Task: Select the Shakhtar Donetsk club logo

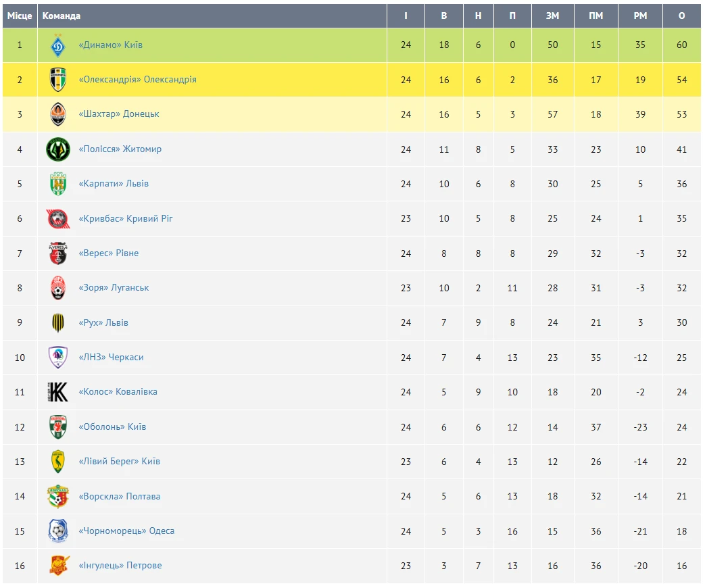Action: coord(58,114)
